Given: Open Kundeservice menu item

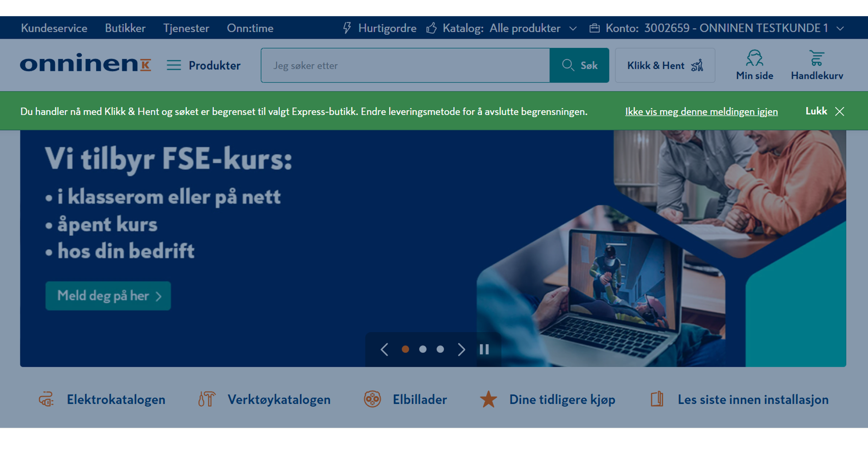Looking at the screenshot, I should pyautogui.click(x=54, y=28).
